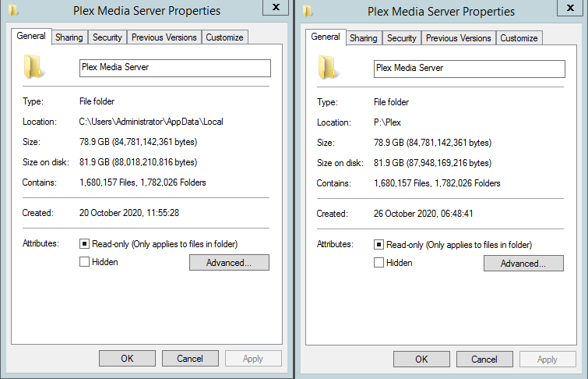
Task: Toggle Read-only checkbox in right dialog
Action: [379, 244]
